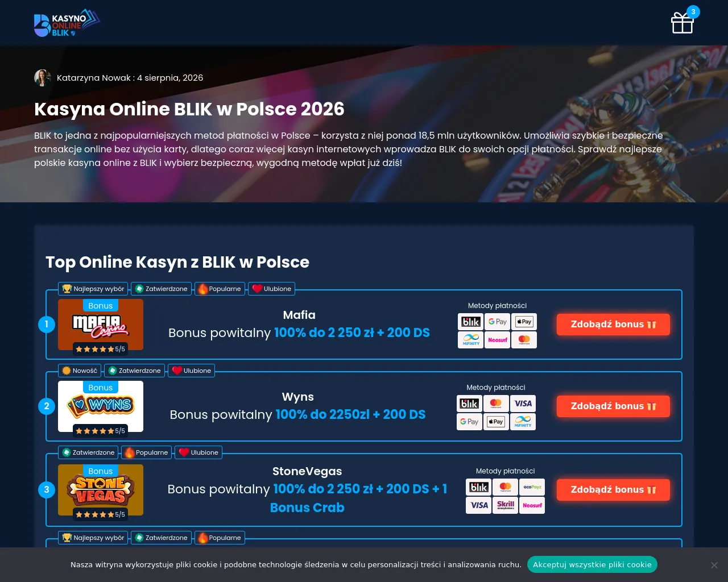Click the MiFinity icon in Mafia row
The height and width of the screenshot is (582, 728).
(x=471, y=340)
